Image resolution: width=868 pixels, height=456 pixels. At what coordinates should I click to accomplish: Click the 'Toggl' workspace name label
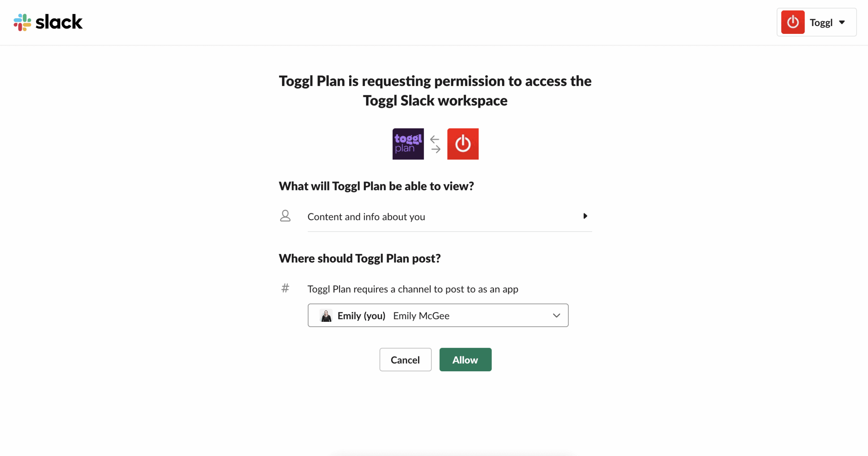point(821,23)
